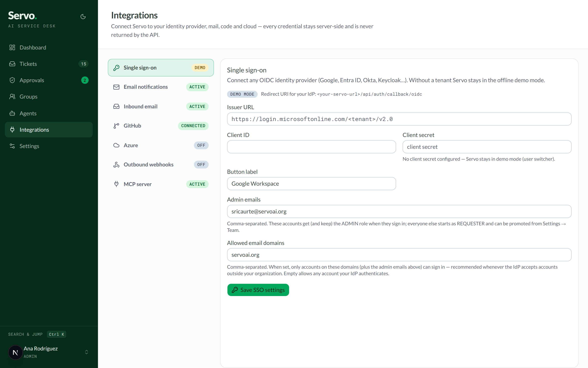Viewport: 588px width, 368px height.
Task: Click the GitHub branch icon
Action: coord(116,126)
